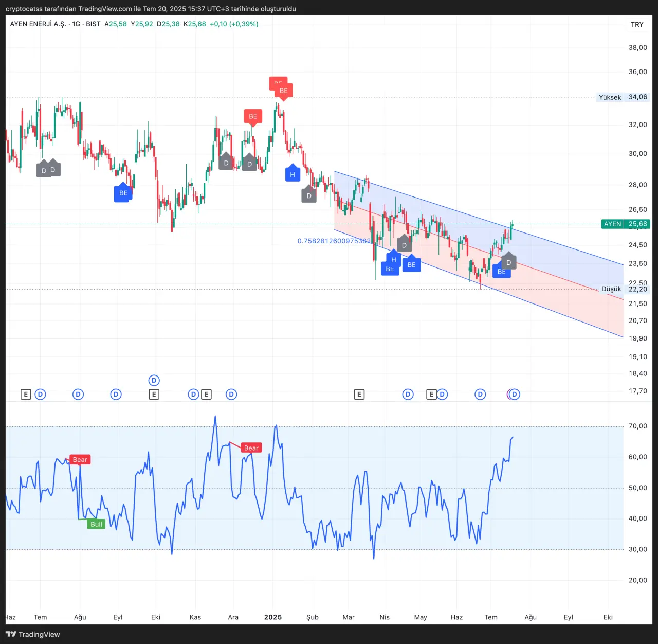Select the blue BE marker near September's low

pyautogui.click(x=123, y=193)
